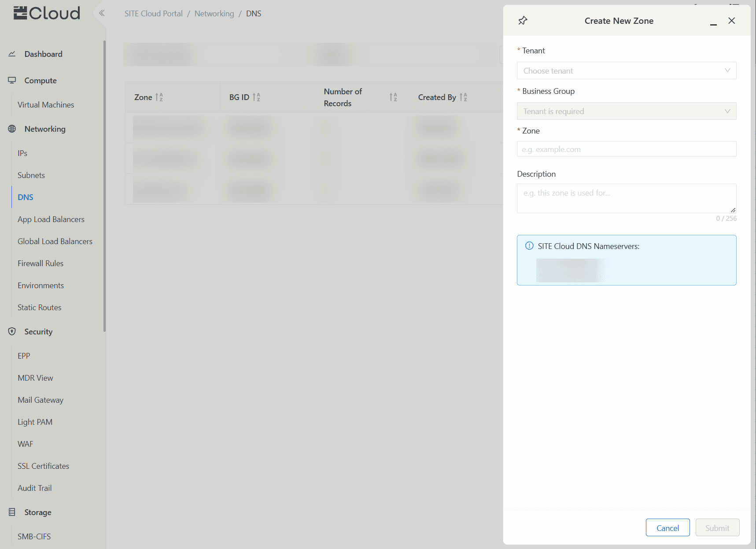Click the Cancel button
Screen dimensions: 756x549
[667, 528]
